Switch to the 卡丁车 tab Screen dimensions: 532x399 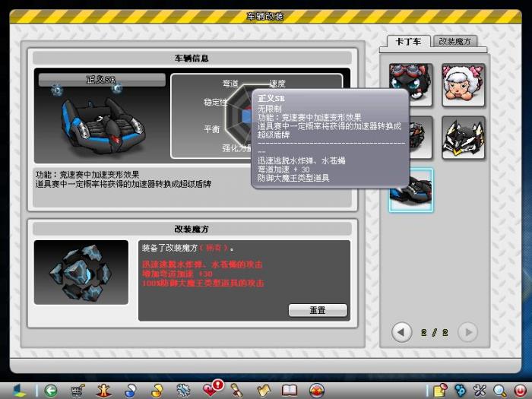[409, 41]
